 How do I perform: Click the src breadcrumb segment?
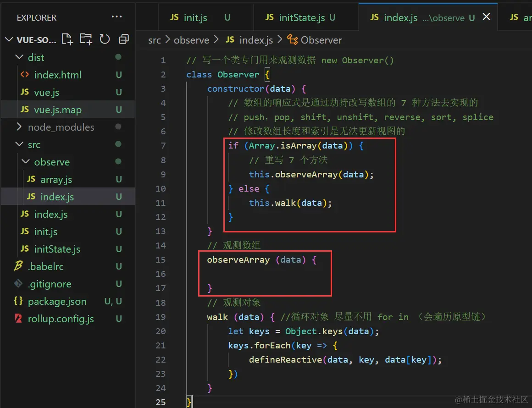coord(155,40)
